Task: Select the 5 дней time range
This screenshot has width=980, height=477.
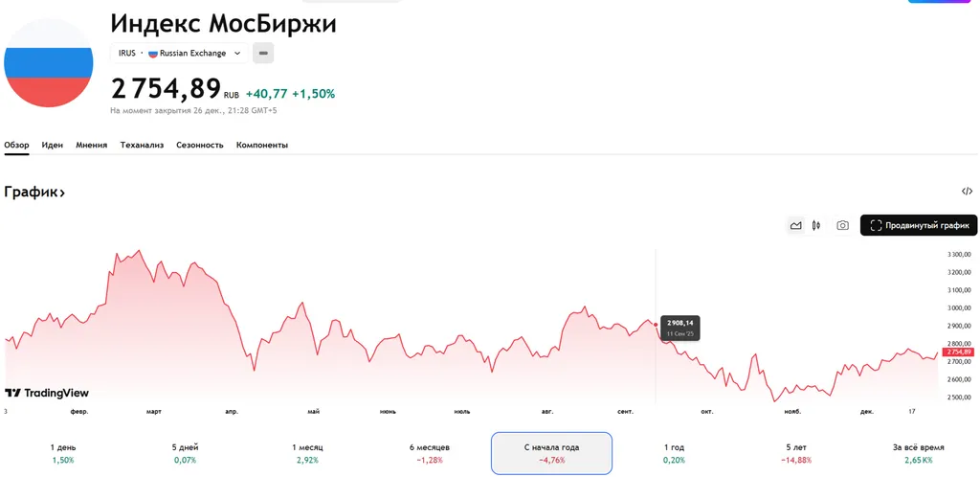Action: 186,453
